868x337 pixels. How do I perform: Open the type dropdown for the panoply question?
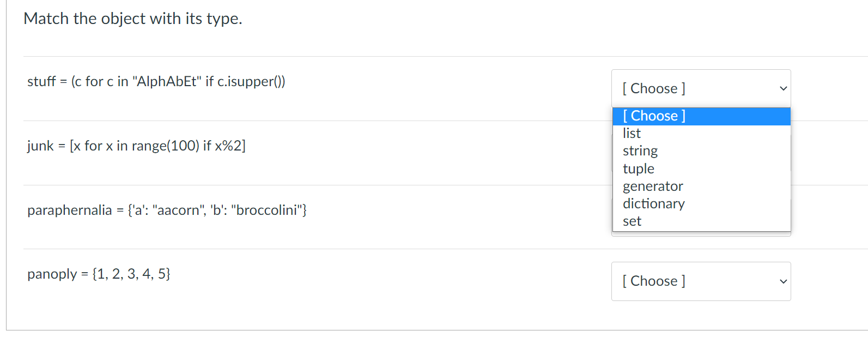coord(701,281)
